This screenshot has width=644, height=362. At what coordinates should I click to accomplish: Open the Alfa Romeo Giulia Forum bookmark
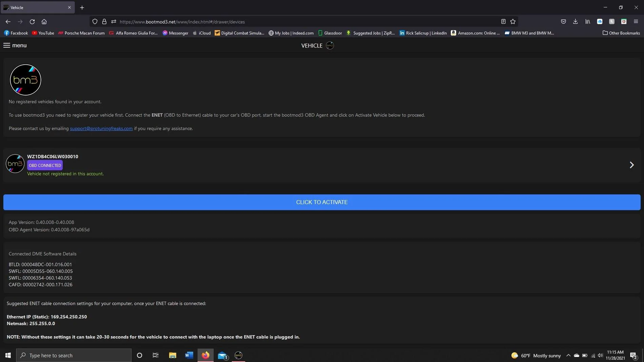click(x=133, y=33)
